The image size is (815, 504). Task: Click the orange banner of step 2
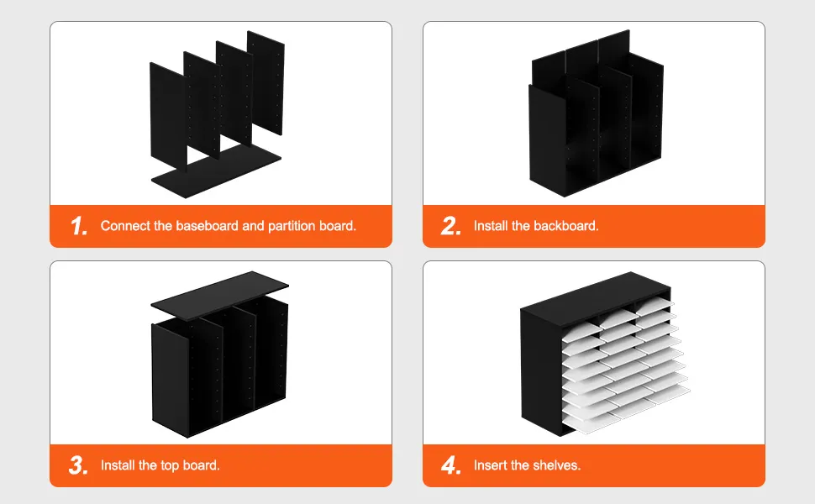pyautogui.click(x=593, y=226)
